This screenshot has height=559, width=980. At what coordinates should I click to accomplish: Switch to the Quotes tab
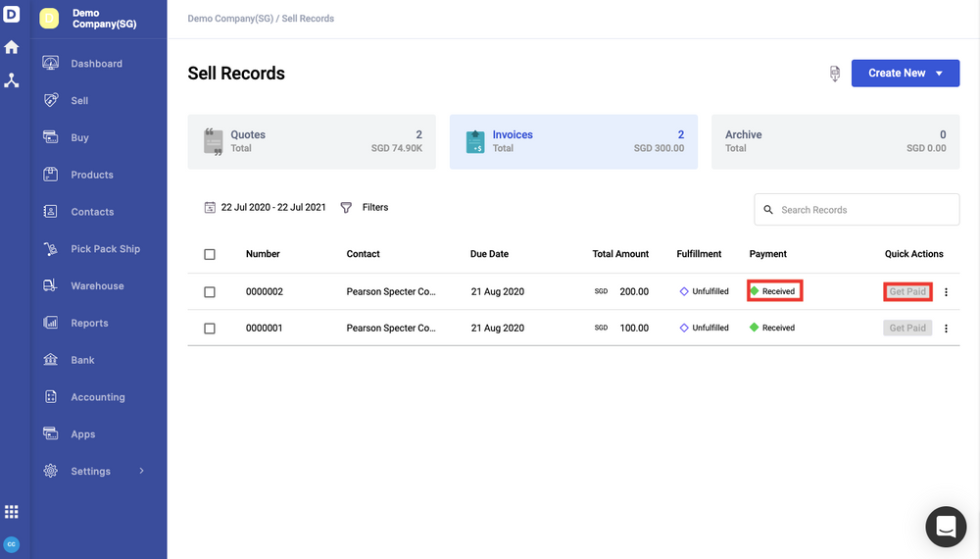coord(312,141)
